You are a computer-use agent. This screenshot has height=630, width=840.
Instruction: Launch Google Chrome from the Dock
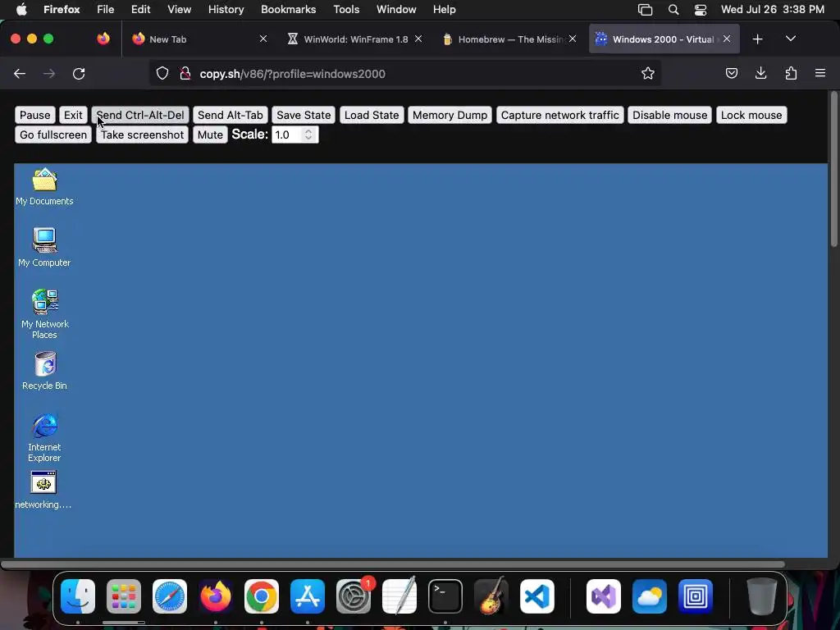click(x=262, y=596)
